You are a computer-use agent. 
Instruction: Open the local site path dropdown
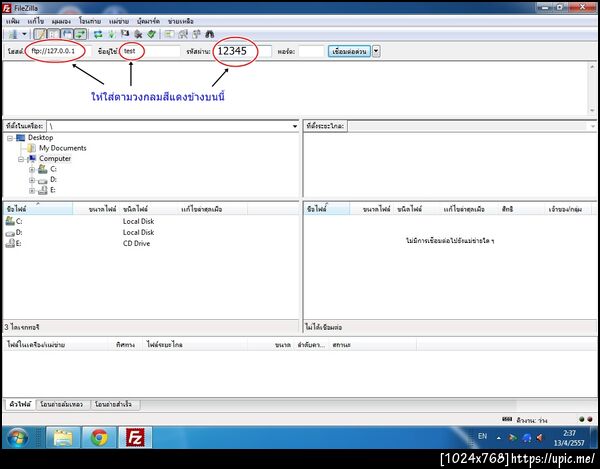pos(295,126)
